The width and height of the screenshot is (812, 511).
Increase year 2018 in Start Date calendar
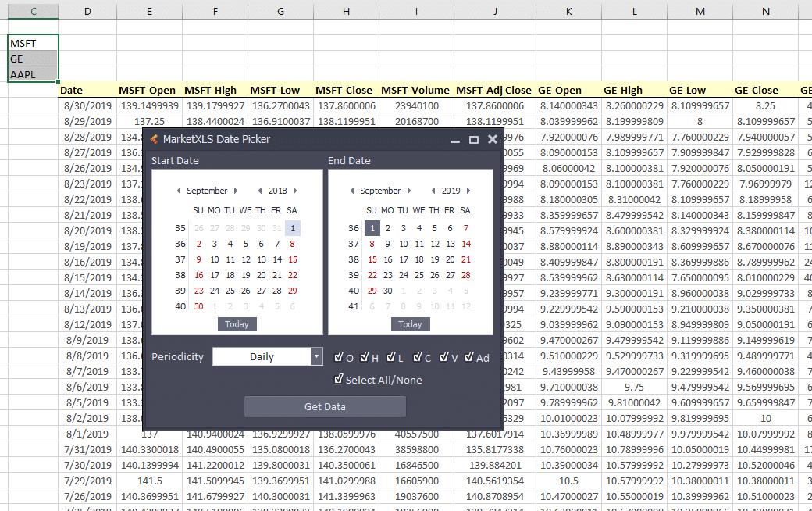(295, 191)
